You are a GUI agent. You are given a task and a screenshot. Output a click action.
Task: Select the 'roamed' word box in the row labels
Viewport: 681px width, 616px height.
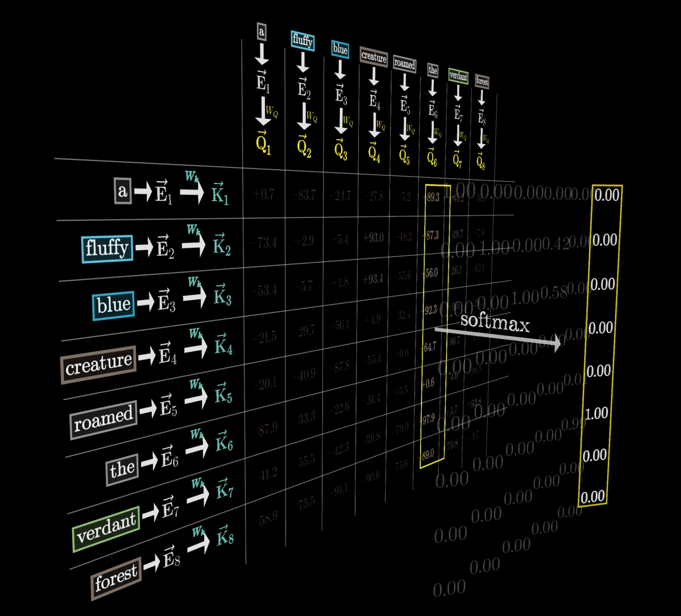pos(103,420)
